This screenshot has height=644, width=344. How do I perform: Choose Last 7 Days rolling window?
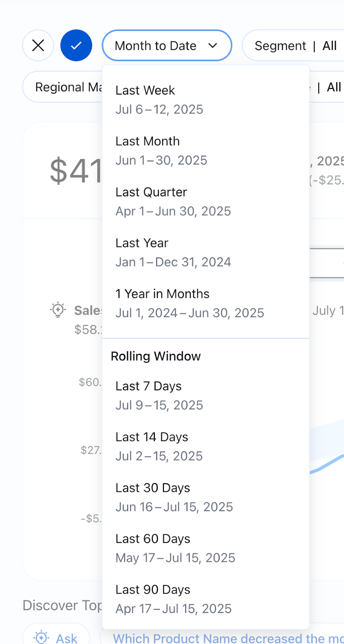click(159, 395)
